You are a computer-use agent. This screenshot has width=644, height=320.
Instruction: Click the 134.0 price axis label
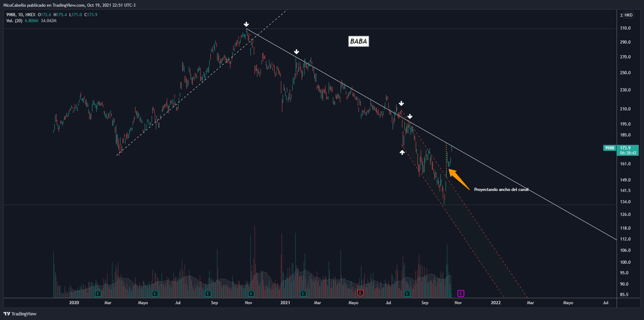[x=625, y=202]
